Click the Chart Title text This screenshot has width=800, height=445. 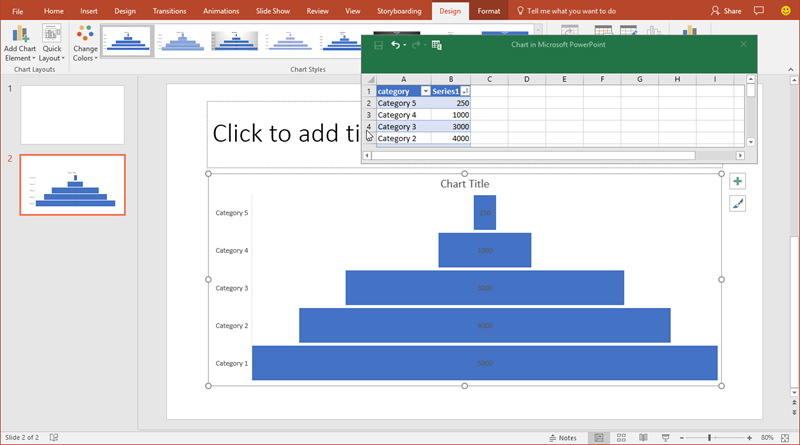point(465,184)
